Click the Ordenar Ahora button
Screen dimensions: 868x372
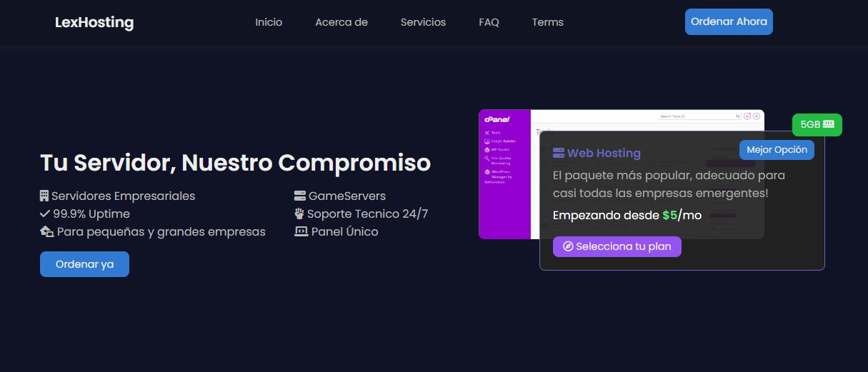pyautogui.click(x=729, y=21)
